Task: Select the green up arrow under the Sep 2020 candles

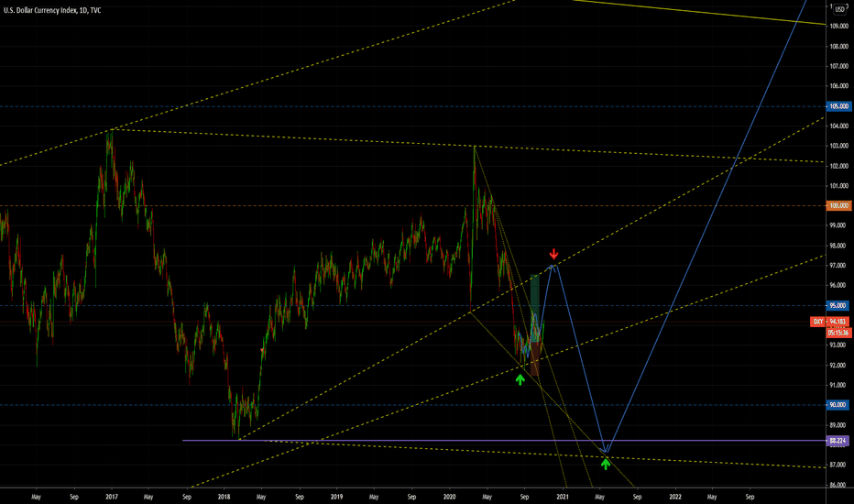Action: (x=520, y=379)
